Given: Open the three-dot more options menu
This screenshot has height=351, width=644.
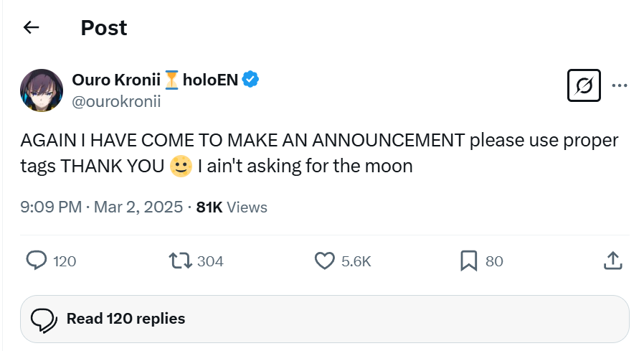Looking at the screenshot, I should tap(620, 85).
